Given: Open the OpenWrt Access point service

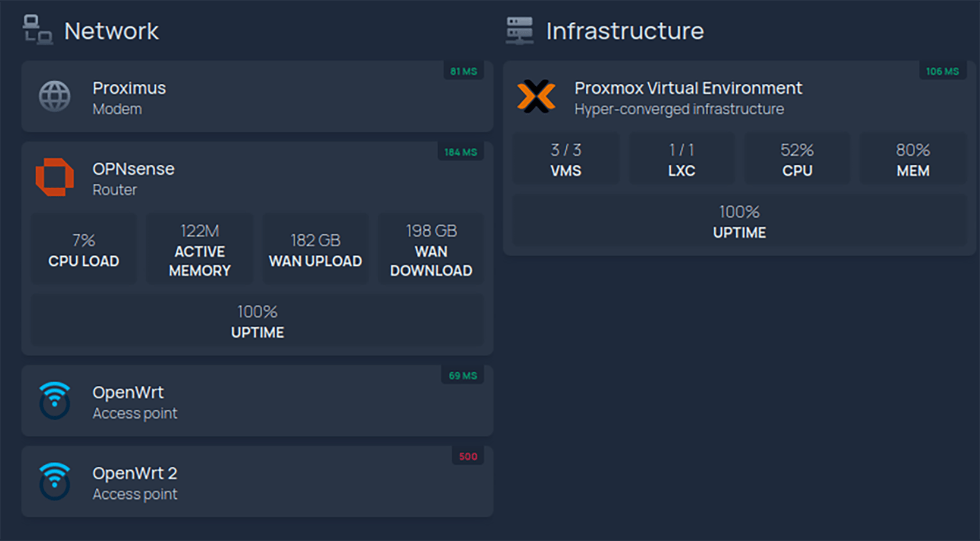Looking at the screenshot, I should point(128,393).
